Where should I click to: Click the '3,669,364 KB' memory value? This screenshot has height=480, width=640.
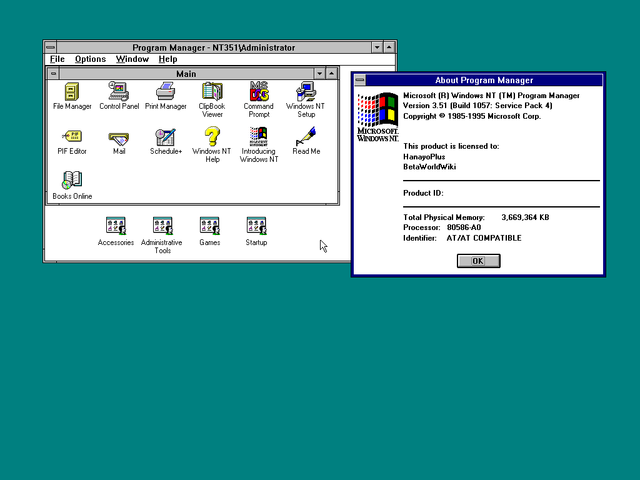tap(525, 218)
